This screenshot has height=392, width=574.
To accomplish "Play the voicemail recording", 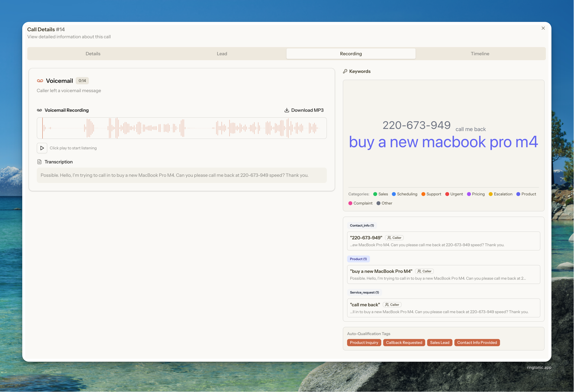I will [42, 148].
